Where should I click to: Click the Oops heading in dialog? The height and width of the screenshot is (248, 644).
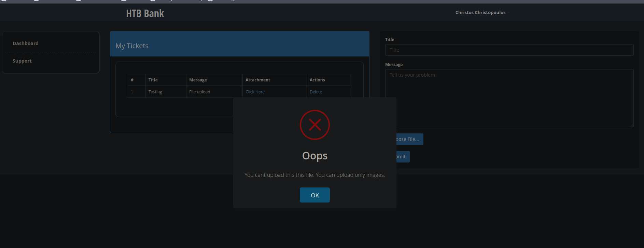pos(314,156)
